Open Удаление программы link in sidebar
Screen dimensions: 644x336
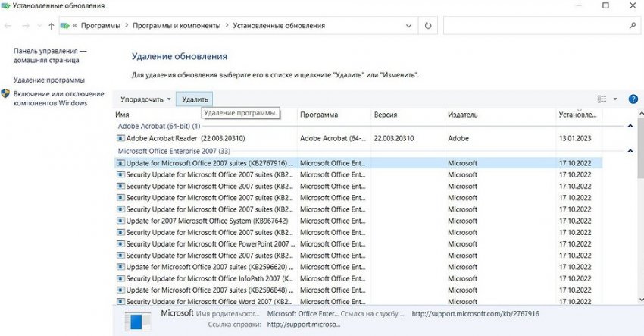(49, 80)
